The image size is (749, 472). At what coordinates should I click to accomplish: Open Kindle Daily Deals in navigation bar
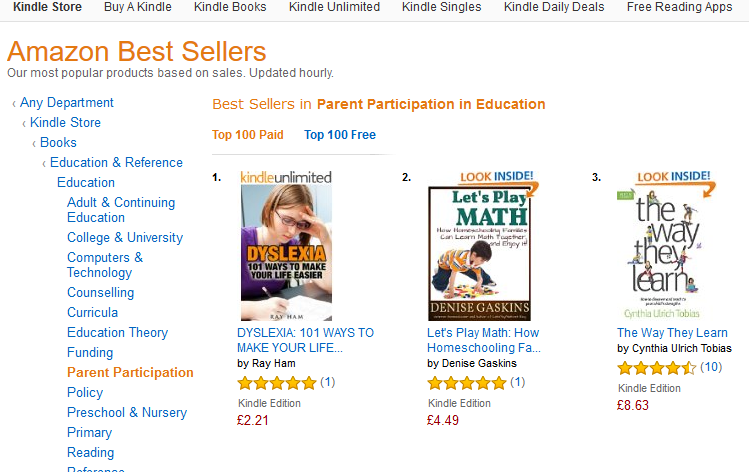tap(554, 7)
